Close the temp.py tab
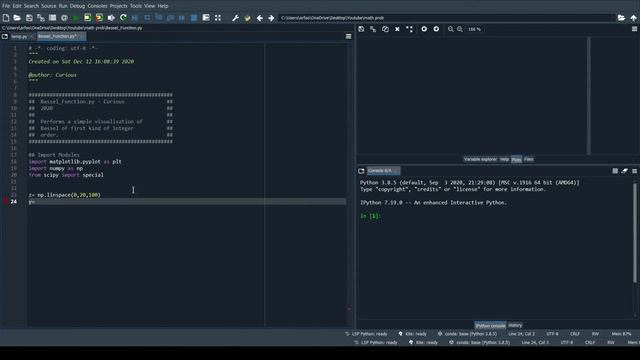This screenshot has width=640, height=360. 31,37
